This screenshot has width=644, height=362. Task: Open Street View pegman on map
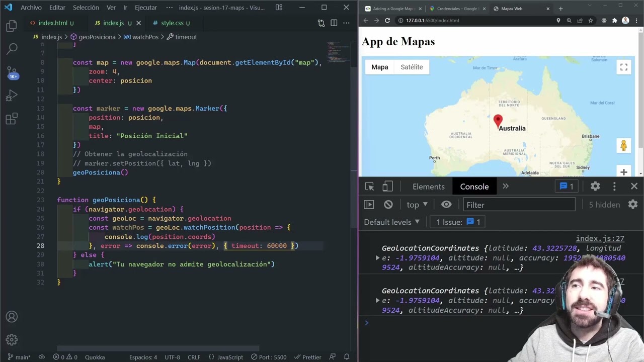pos(624,146)
